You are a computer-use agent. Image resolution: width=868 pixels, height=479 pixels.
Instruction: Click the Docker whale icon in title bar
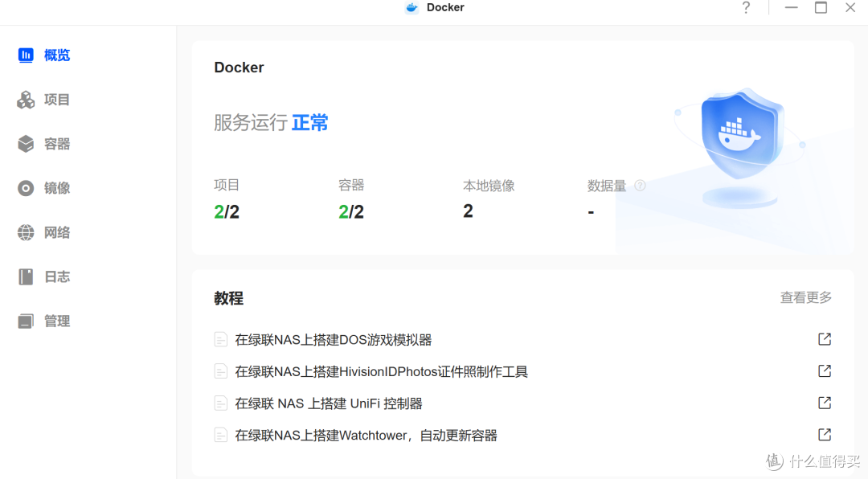[411, 8]
